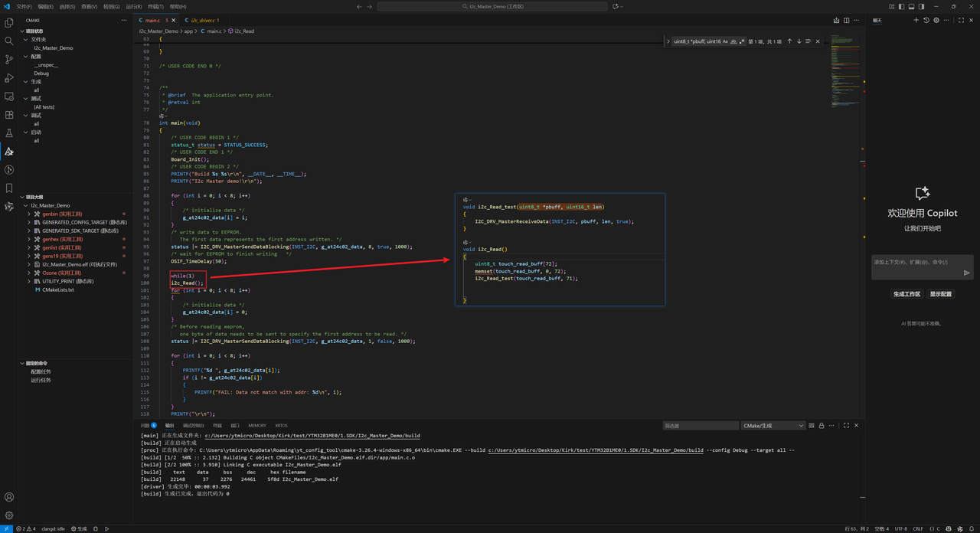Open chat history clock icon

[926, 21]
